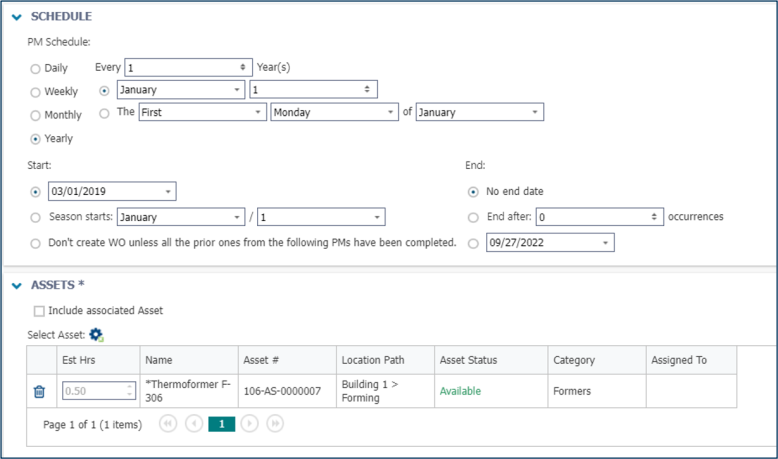Collapse the SCHEDULE section chevron

tap(17, 17)
